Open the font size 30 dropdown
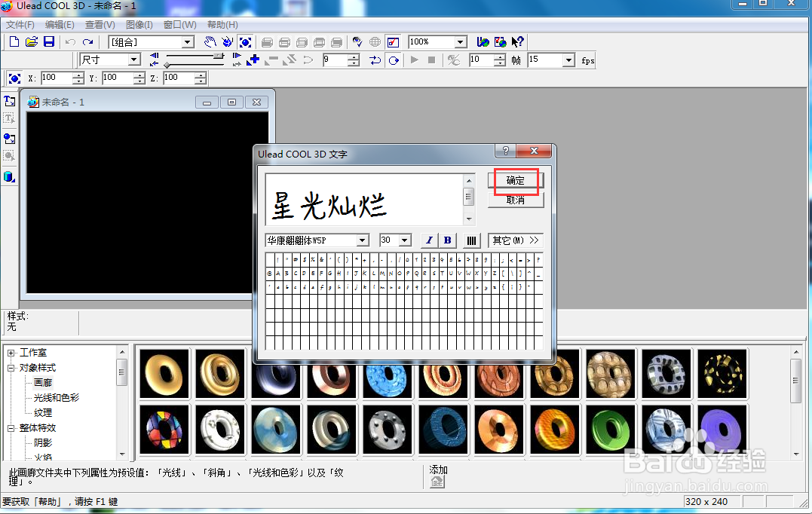The width and height of the screenshot is (812, 514). (405, 240)
